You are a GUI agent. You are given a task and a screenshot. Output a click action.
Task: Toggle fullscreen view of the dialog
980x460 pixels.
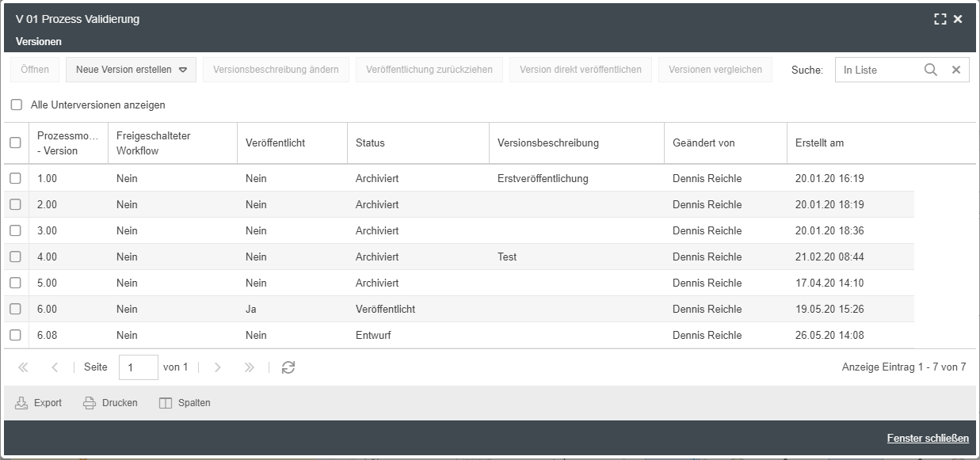point(940,19)
